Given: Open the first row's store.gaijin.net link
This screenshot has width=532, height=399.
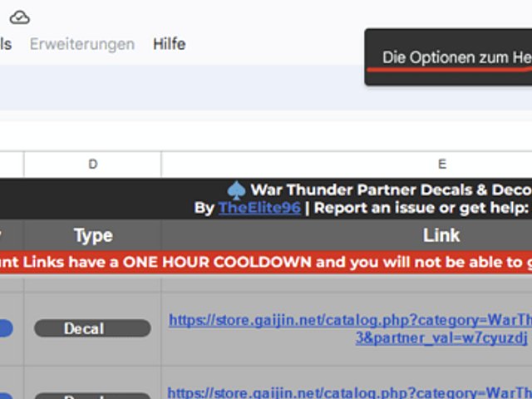Looking at the screenshot, I should click(x=349, y=320).
